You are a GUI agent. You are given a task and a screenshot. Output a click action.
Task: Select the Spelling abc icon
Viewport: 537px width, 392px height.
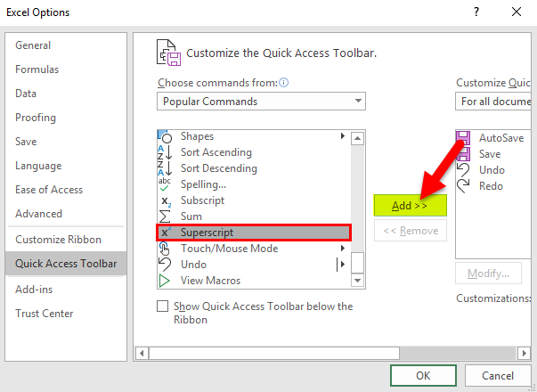coord(165,184)
